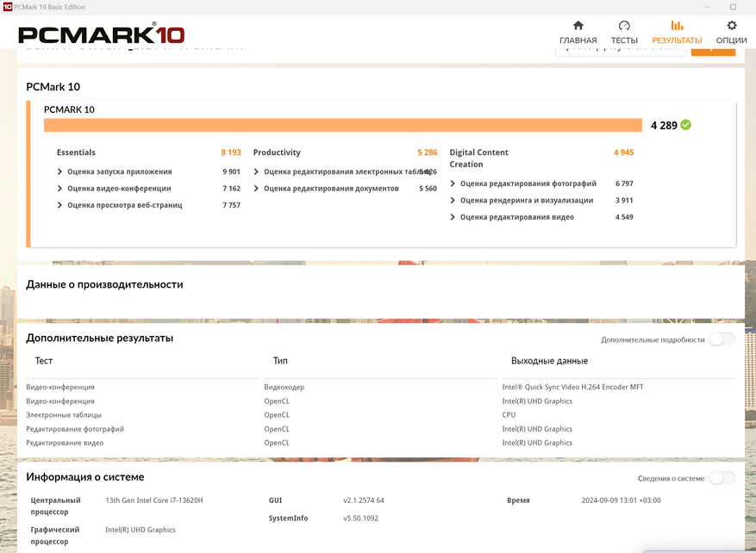Click the Центральный процессор label
This screenshot has height=553, width=756.
coord(55,506)
